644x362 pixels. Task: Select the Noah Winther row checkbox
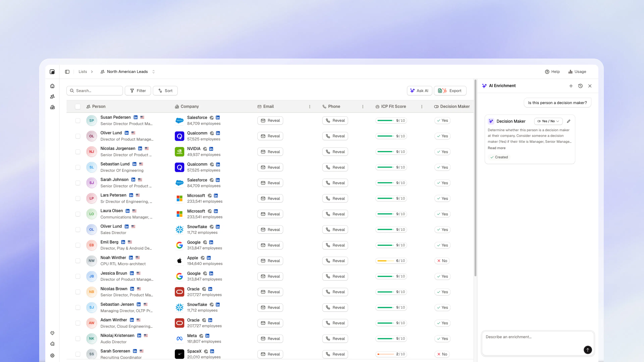tap(78, 261)
